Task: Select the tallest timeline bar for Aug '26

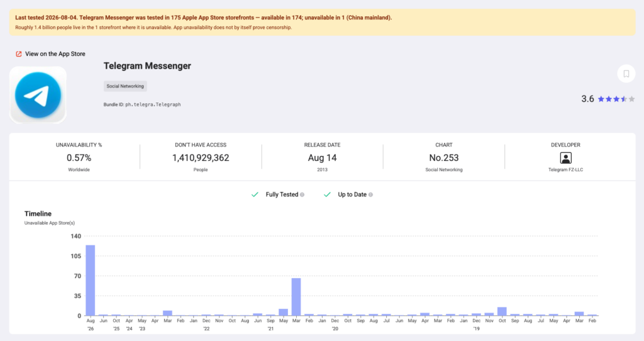Action: (x=91, y=280)
